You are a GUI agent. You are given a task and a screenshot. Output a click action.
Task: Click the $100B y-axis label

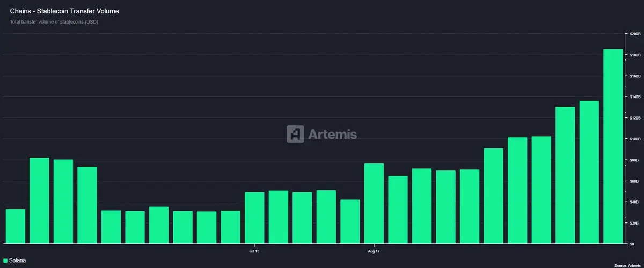(x=634, y=139)
